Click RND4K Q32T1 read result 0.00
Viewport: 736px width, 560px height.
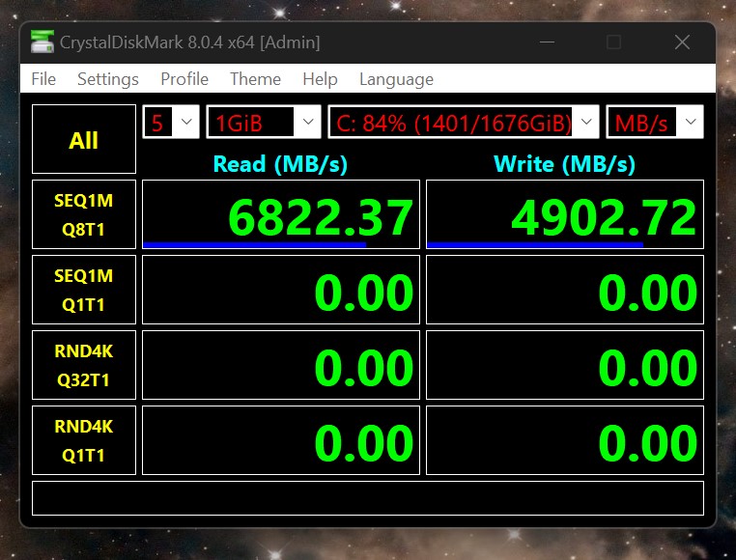pyautogui.click(x=281, y=365)
